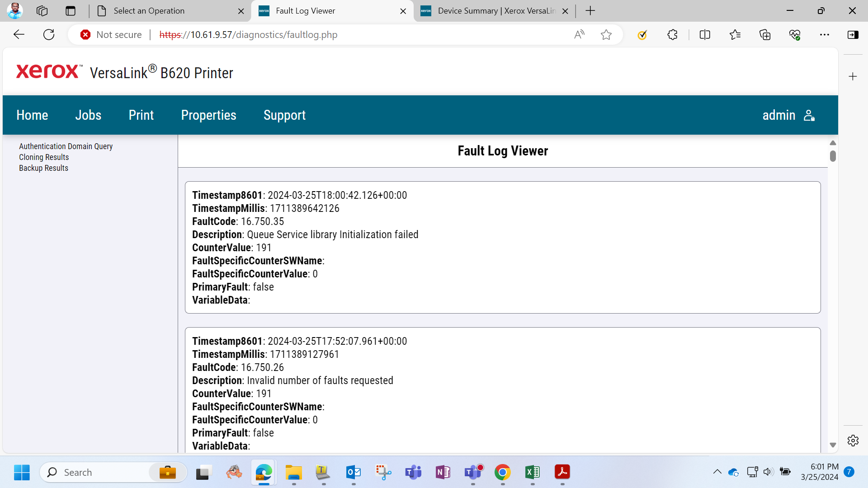Image resolution: width=868 pixels, height=488 pixels.
Task: Click the fault log vertical scrollbar thumb
Action: [x=833, y=156]
